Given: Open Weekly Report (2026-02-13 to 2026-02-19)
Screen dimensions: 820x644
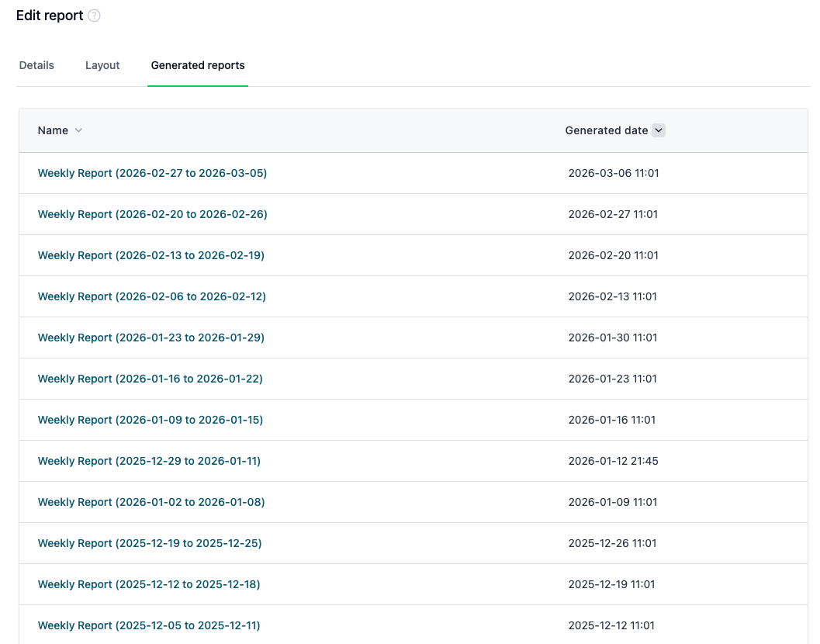Looking at the screenshot, I should click(151, 255).
